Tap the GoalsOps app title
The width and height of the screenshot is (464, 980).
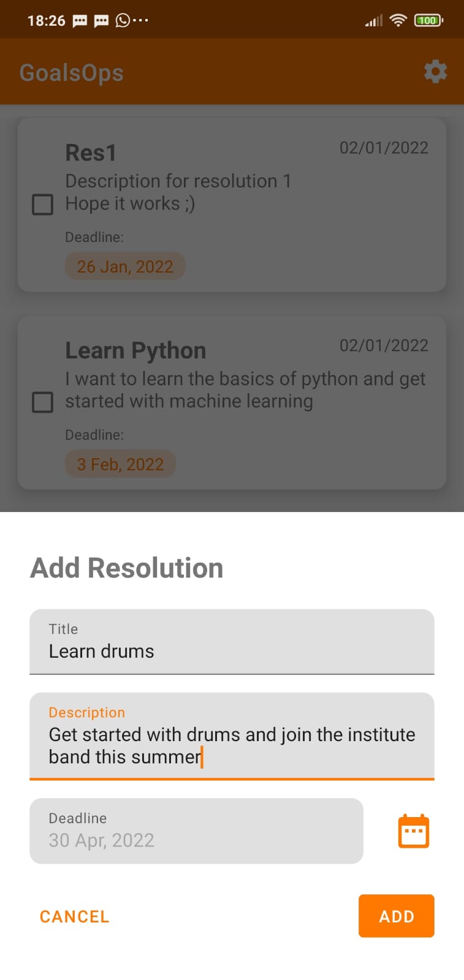click(x=71, y=73)
